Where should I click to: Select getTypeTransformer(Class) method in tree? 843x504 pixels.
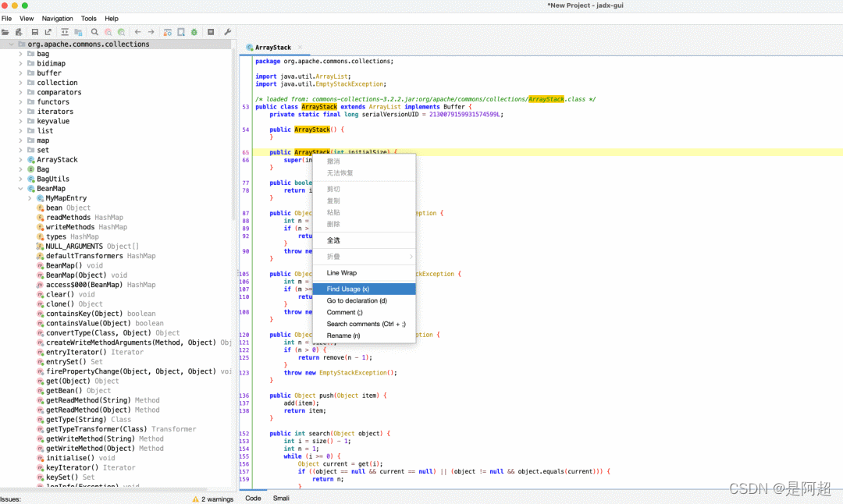(x=96, y=429)
